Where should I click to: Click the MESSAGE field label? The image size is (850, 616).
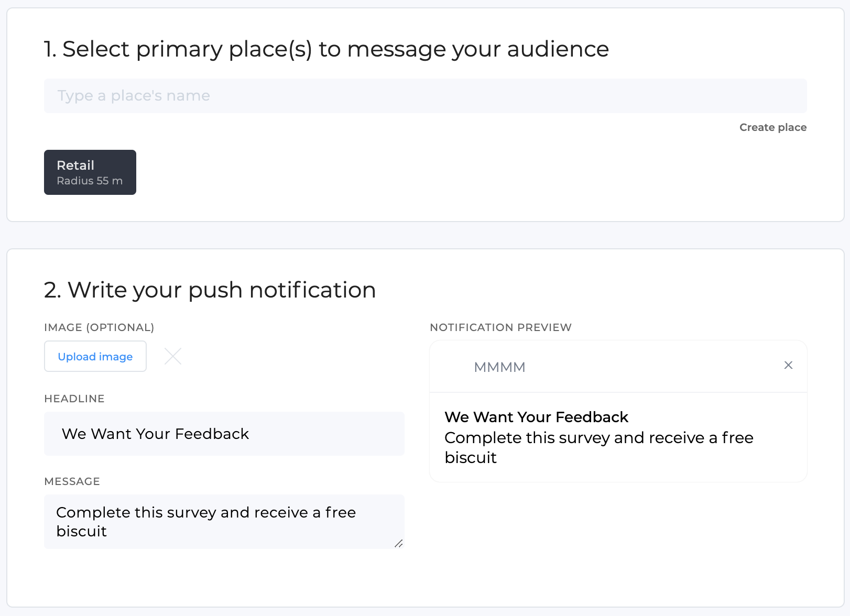pos(72,481)
